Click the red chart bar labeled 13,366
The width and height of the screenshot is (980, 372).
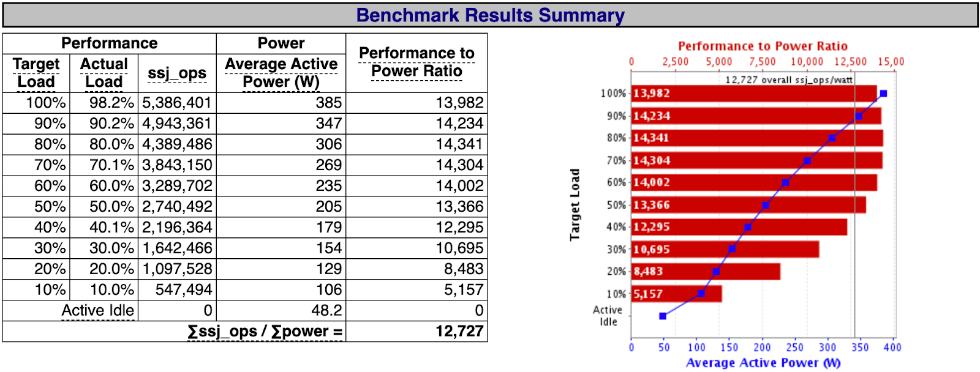coord(748,205)
